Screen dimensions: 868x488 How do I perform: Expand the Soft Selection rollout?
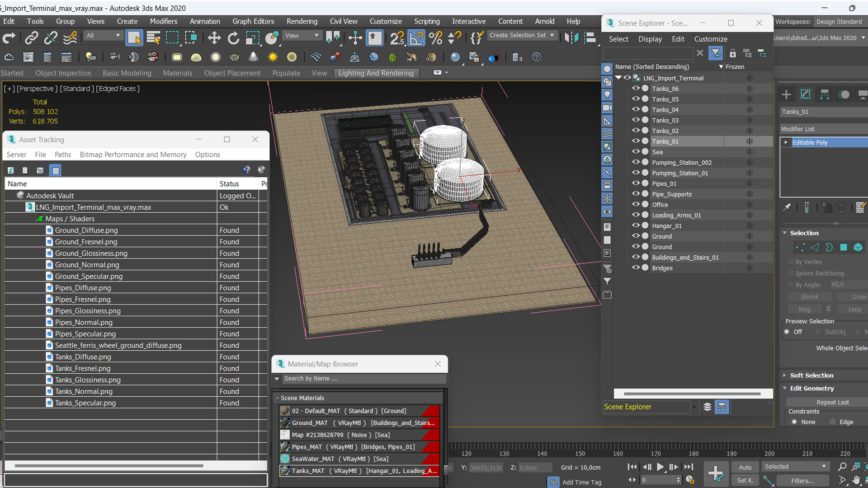coord(811,375)
